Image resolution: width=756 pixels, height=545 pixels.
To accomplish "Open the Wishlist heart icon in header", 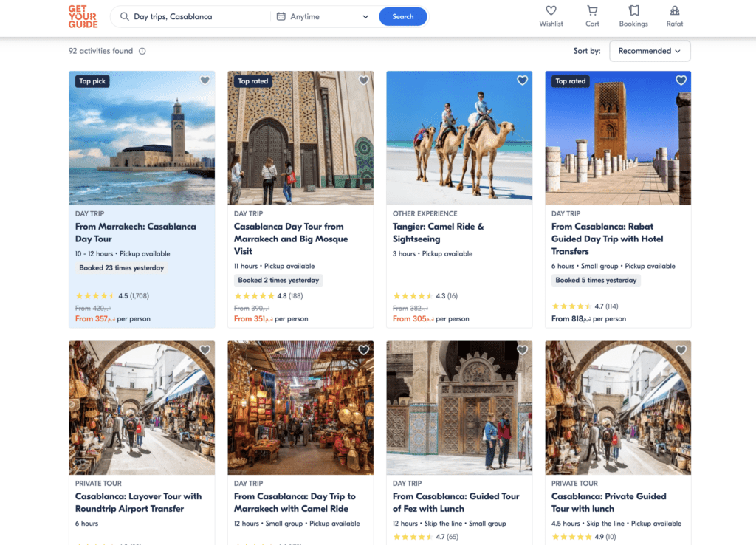I will tap(551, 11).
